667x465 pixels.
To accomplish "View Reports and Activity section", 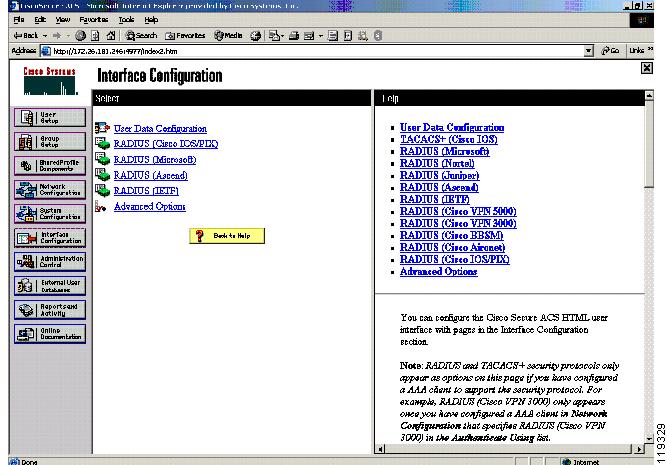I will [x=50, y=310].
